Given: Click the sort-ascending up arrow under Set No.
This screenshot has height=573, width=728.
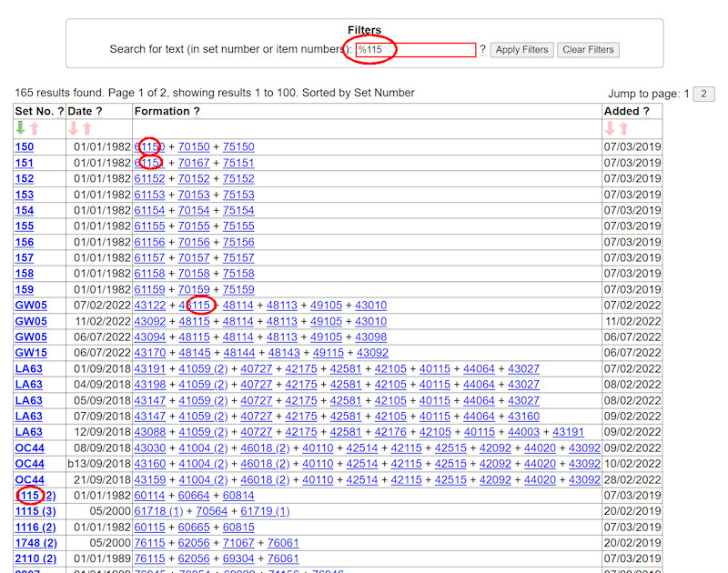Looking at the screenshot, I should pos(35,129).
